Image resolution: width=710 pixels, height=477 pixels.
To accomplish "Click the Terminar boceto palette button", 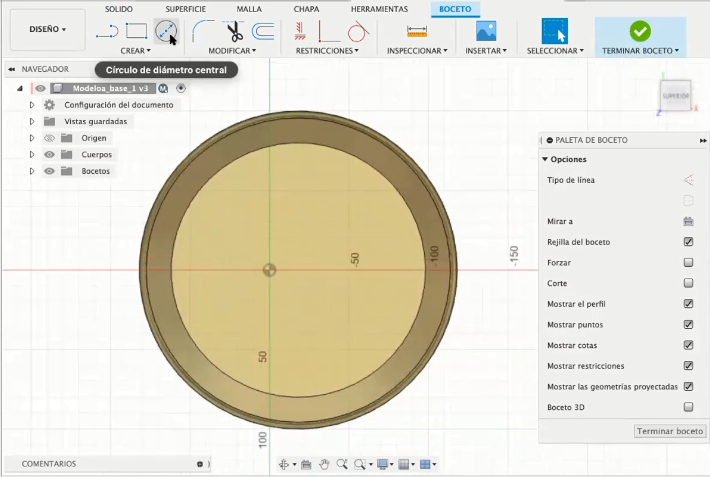I will (670, 431).
